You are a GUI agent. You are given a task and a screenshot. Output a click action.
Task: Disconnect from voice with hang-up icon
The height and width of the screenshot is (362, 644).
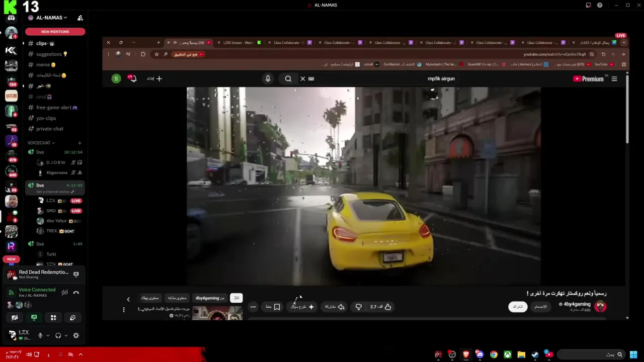tap(76, 293)
